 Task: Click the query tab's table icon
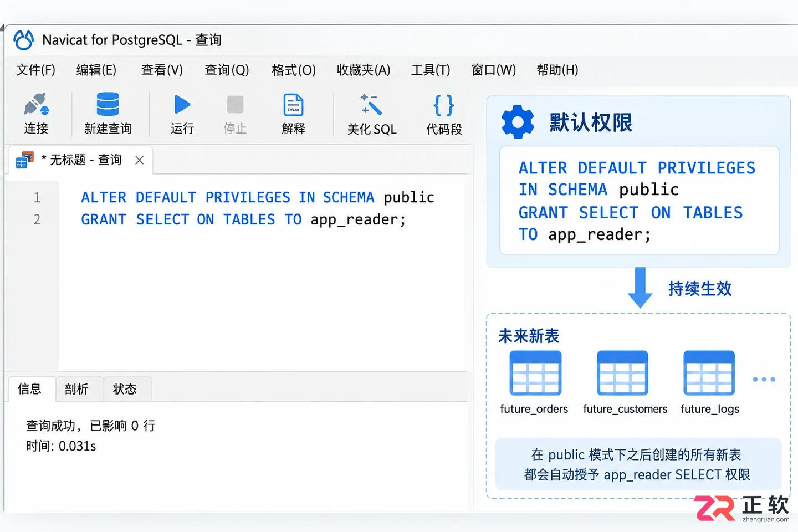point(25,160)
